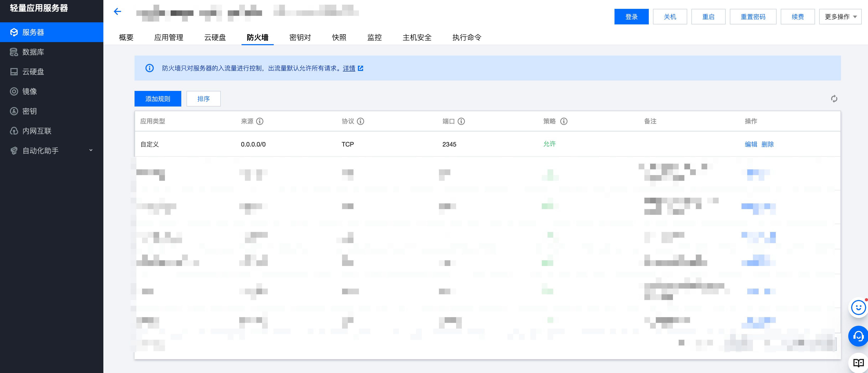Open the book documentation icon
The image size is (868, 373).
point(858,363)
